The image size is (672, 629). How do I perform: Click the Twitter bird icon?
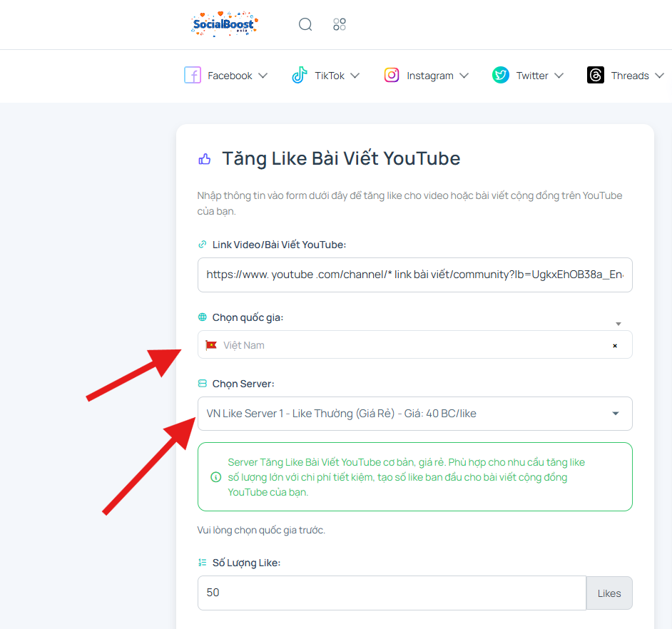(x=501, y=75)
